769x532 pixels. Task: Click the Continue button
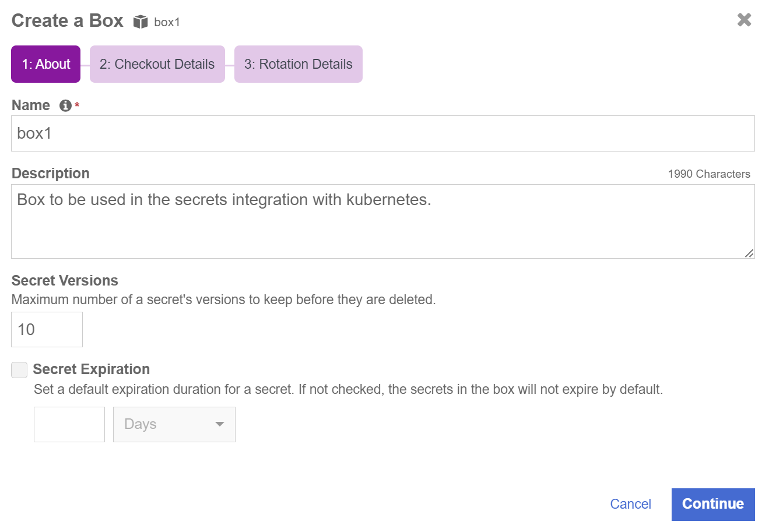click(713, 504)
